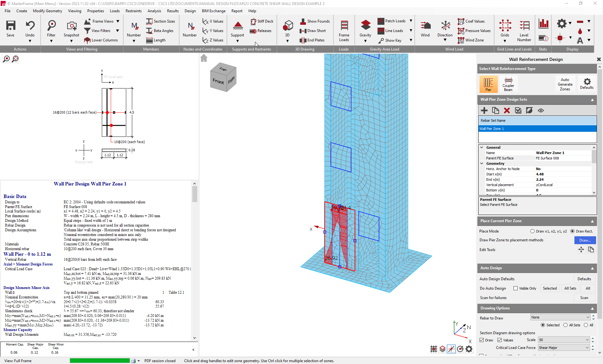This screenshot has width=603, height=364.
Task: Open the BIM Exchange menu
Action: pyautogui.click(x=214, y=11)
